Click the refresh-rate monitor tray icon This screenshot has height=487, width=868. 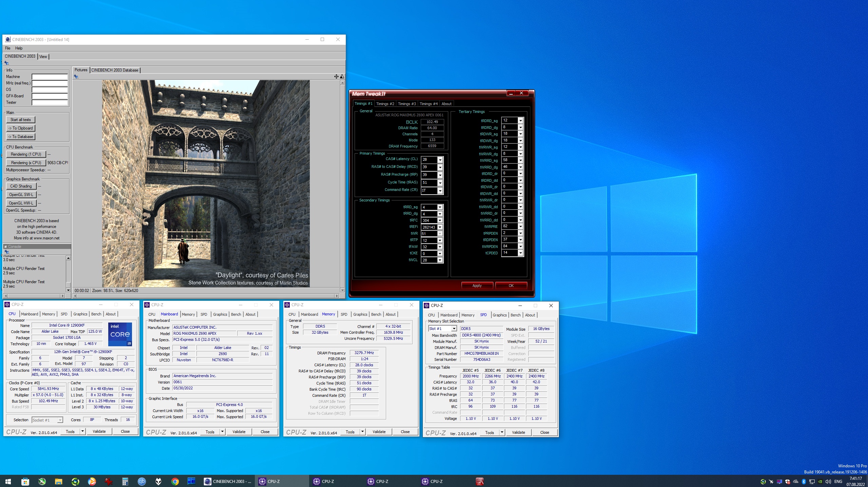point(779,482)
